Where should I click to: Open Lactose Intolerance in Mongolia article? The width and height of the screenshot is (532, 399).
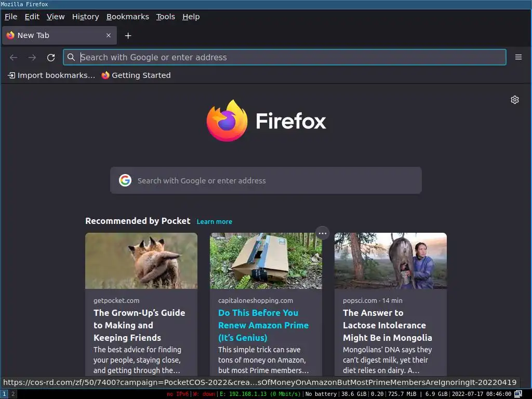click(x=388, y=325)
